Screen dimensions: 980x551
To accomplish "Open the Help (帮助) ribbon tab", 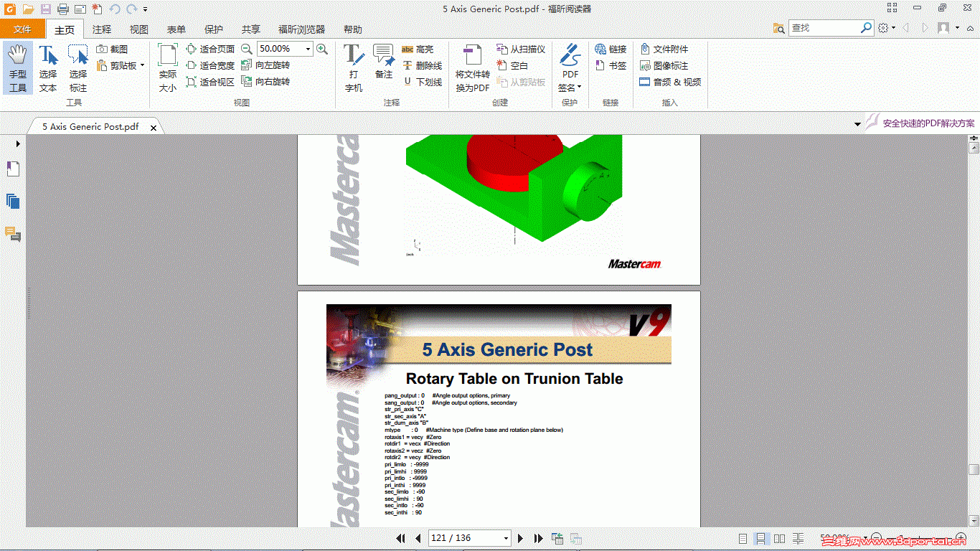I will click(353, 29).
